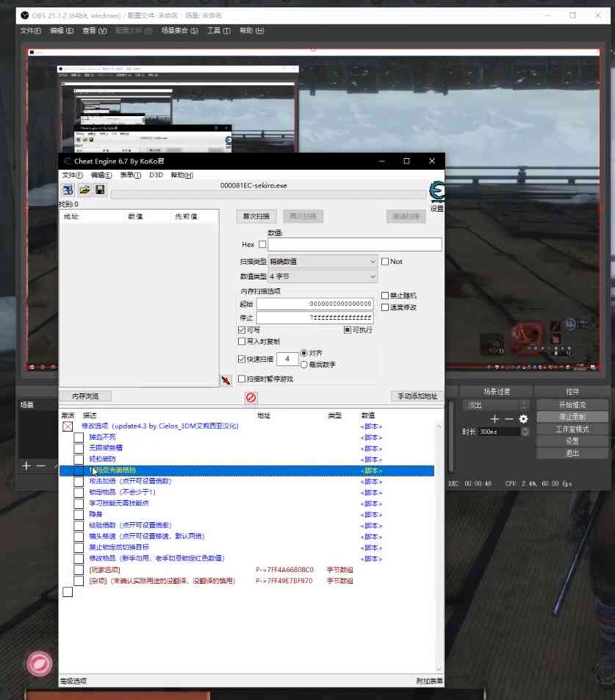Open the 帮助(H) menu in Cheat Engine
This screenshot has width=615, height=700.
[182, 175]
